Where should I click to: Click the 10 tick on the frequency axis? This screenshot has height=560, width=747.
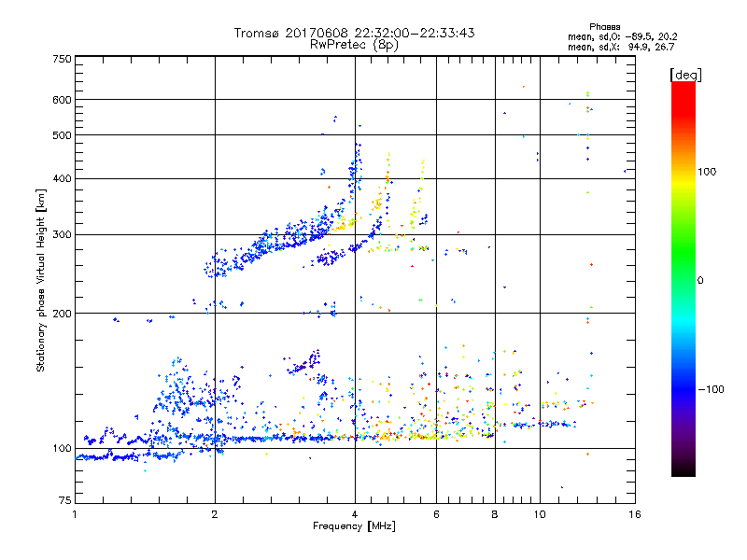click(x=539, y=514)
